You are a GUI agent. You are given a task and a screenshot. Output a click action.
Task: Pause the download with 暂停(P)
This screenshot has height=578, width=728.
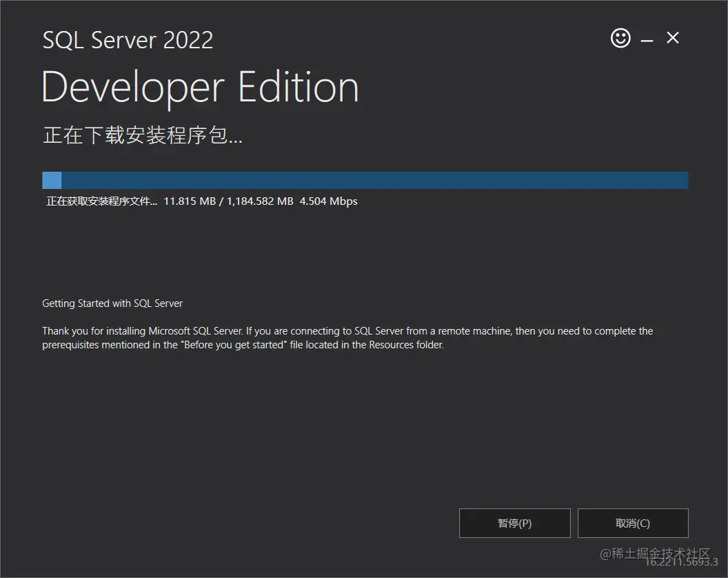pyautogui.click(x=514, y=524)
